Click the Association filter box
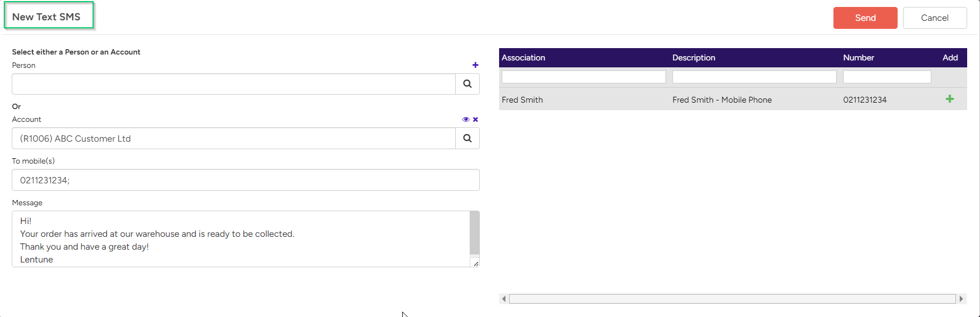The image size is (980, 317). pos(584,77)
